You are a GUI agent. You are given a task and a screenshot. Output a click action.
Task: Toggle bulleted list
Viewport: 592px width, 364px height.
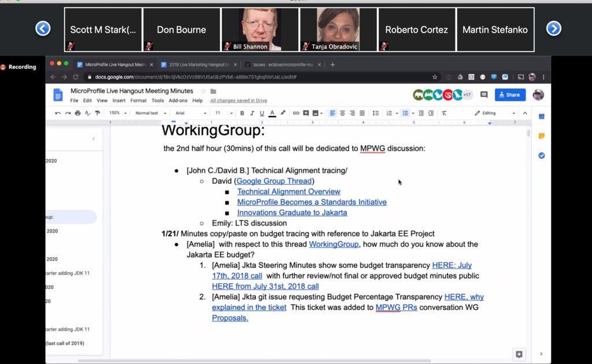click(405, 113)
